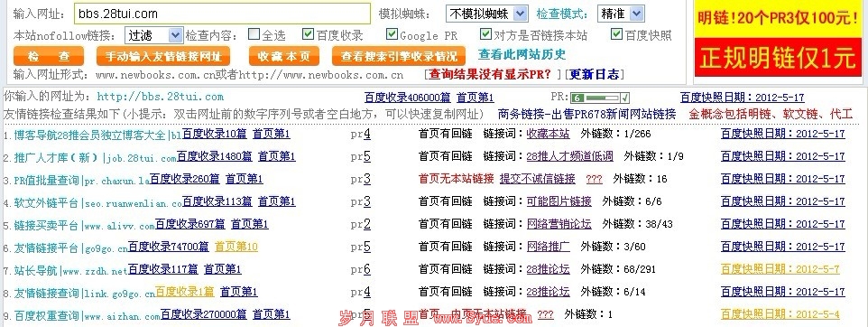Viewport: 868px width, 327px height.
Task: Open the nofollow链接 dropdown showing 过滤
Action: pos(153,35)
